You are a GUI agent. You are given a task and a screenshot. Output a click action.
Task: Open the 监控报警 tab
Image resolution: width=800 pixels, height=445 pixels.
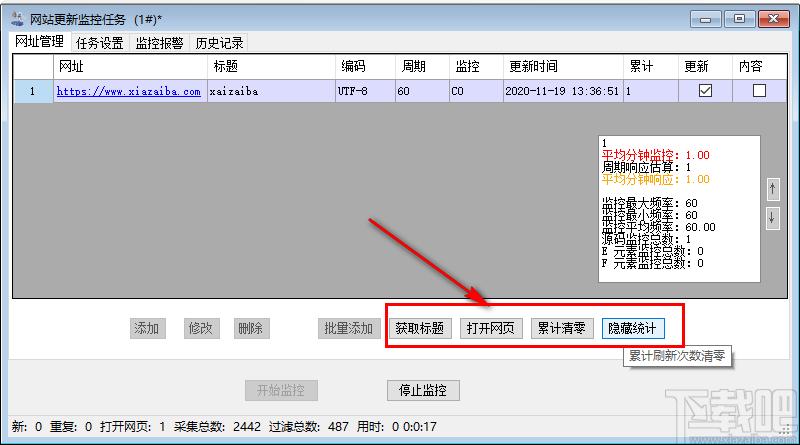click(x=159, y=43)
